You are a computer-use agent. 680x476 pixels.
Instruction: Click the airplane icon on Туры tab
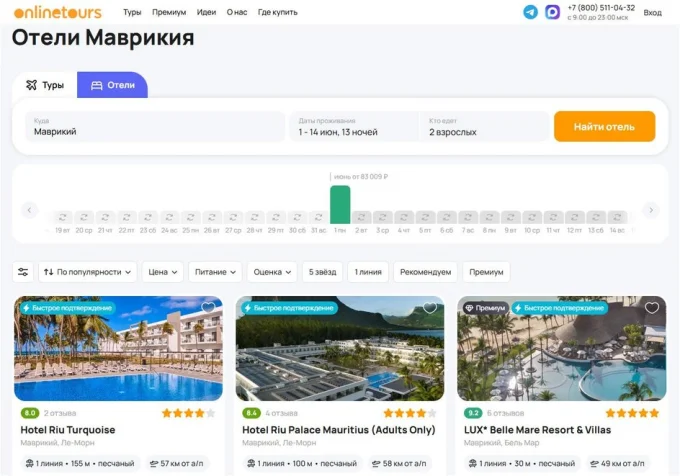pyautogui.click(x=31, y=85)
